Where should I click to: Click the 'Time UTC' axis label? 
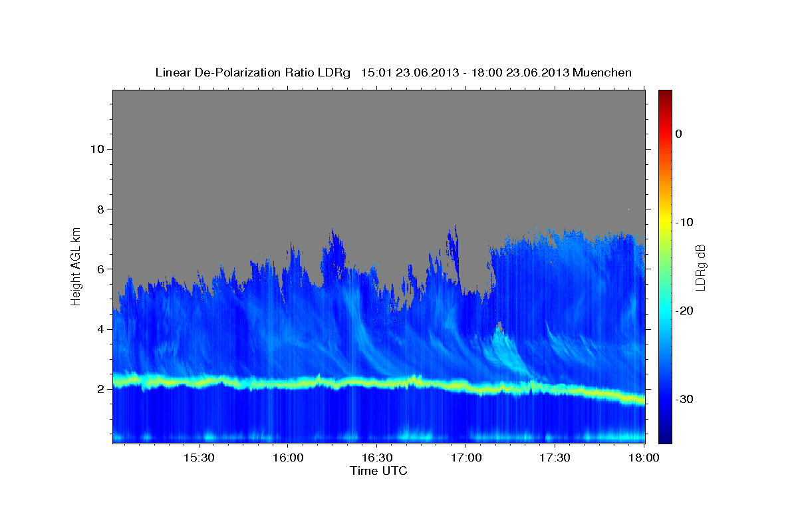(378, 471)
